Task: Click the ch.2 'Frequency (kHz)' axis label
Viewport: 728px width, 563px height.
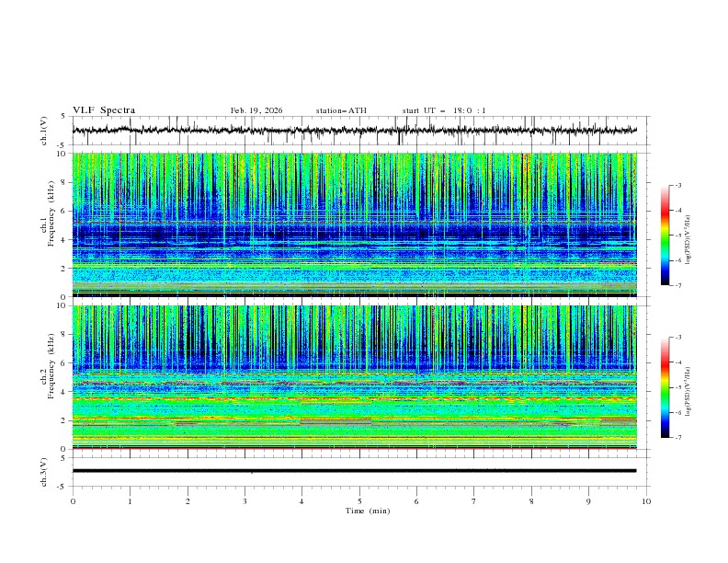Action: coord(51,365)
